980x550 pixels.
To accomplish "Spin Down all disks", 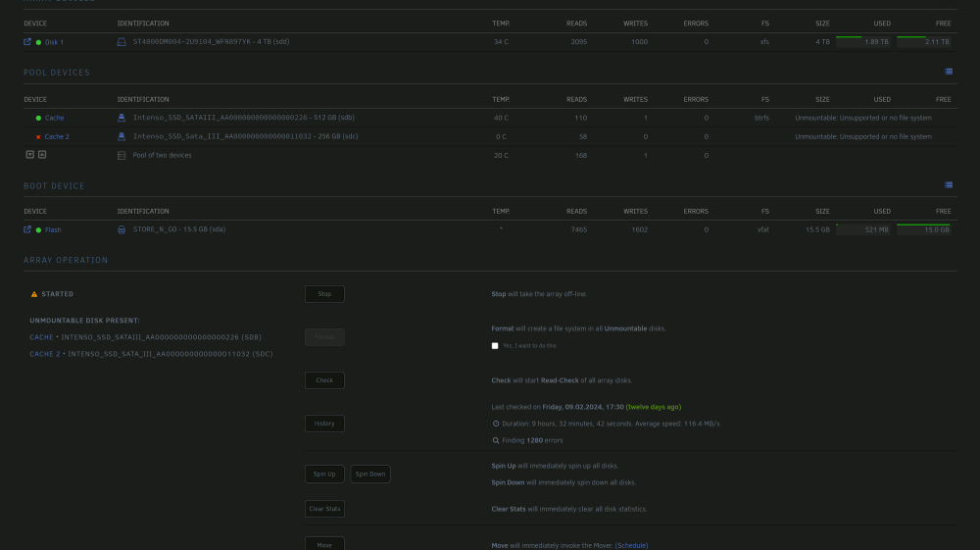I will click(x=370, y=474).
